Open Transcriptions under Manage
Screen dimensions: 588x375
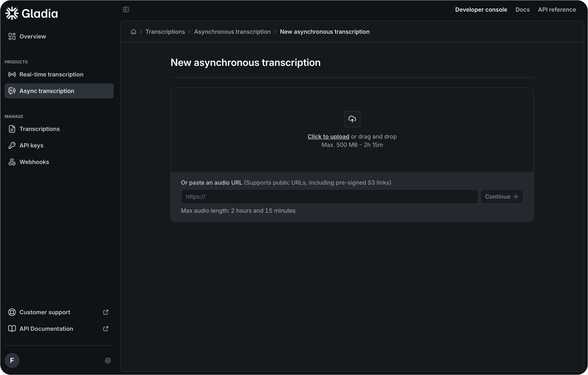point(40,129)
